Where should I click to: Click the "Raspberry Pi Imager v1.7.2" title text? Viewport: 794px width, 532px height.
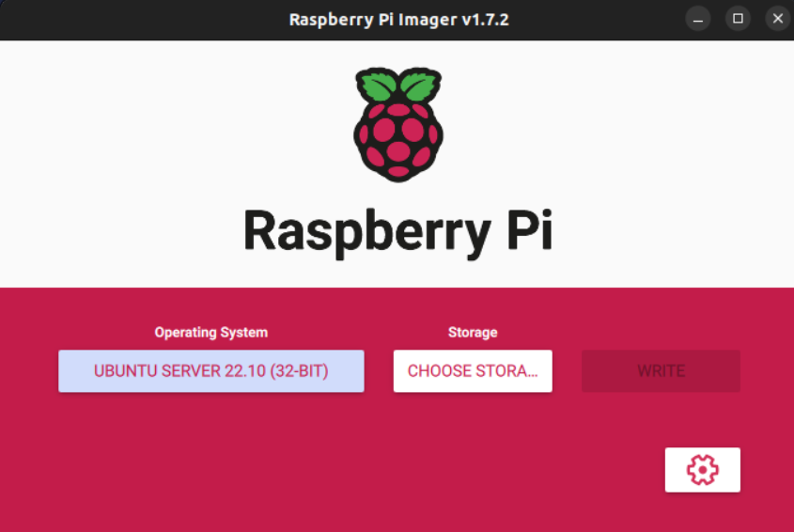pos(398,19)
